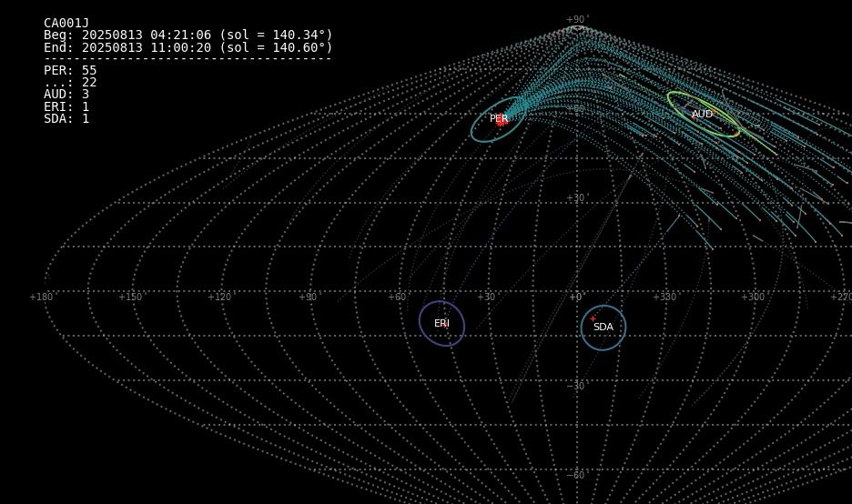Viewport: 852px width, 504px height.
Task: Click the +330° longitude axis label
Action: [x=665, y=297]
